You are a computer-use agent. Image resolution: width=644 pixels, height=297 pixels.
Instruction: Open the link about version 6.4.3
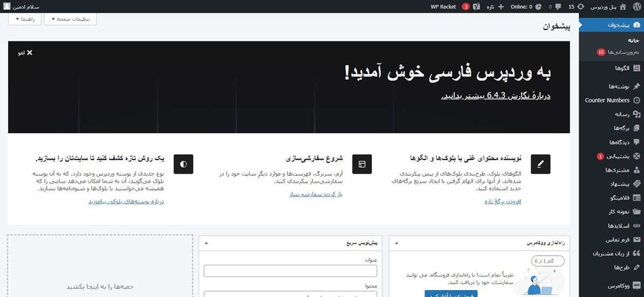pos(496,96)
